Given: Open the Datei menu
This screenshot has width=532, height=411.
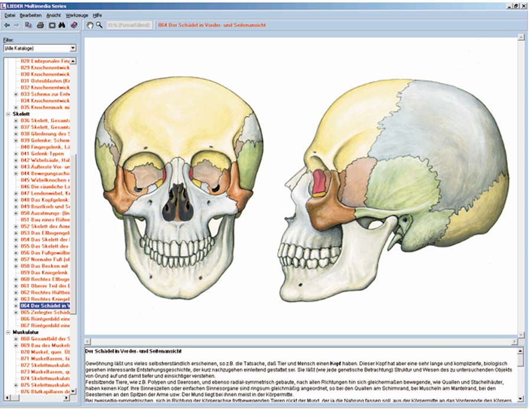Looking at the screenshot, I should pos(10,14).
